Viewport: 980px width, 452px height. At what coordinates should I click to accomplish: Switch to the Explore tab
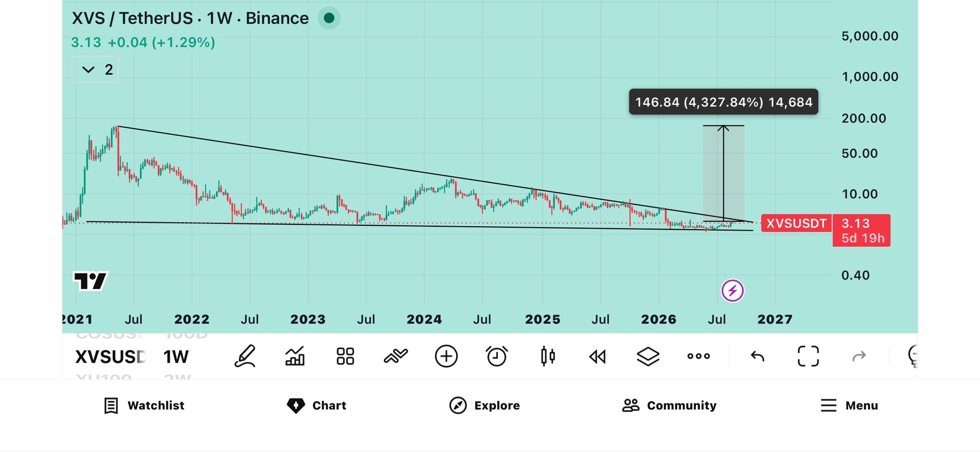(484, 406)
